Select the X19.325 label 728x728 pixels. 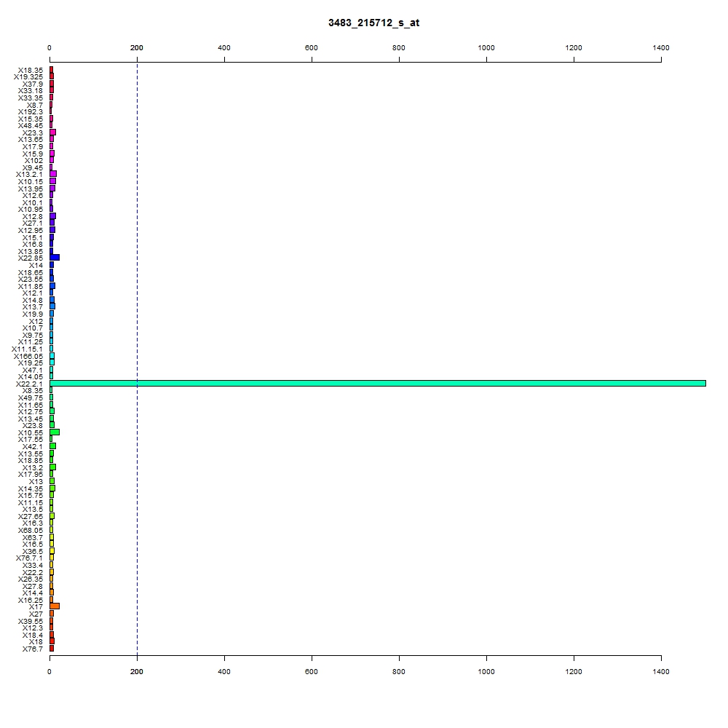[28, 77]
